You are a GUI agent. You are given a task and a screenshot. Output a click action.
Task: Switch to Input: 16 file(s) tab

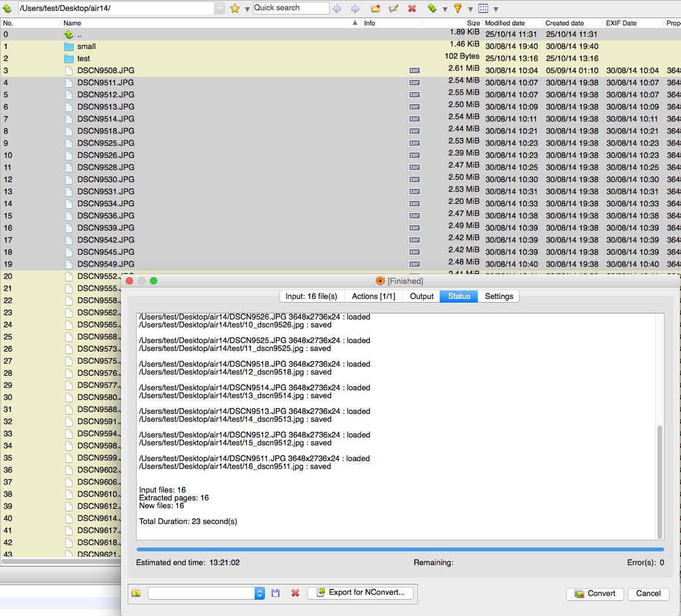click(x=311, y=297)
